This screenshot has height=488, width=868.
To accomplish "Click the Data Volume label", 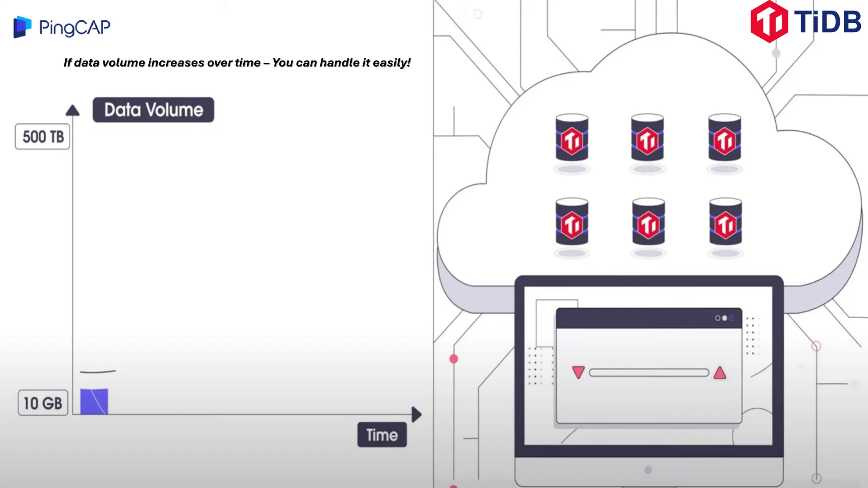I will coord(153,110).
